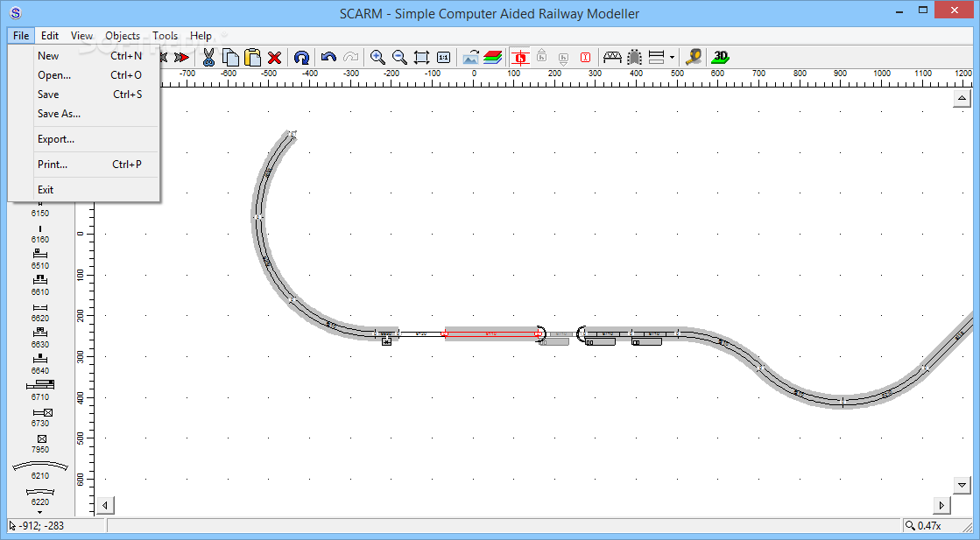
Task: Click the lower height down-arrow icon
Action: pyautogui.click(x=563, y=59)
